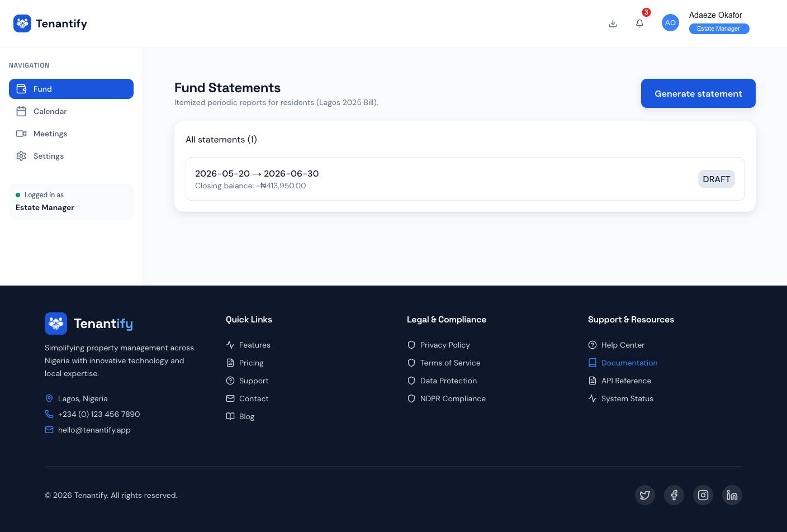
Task: Click the red 3 notification count badge
Action: (646, 12)
